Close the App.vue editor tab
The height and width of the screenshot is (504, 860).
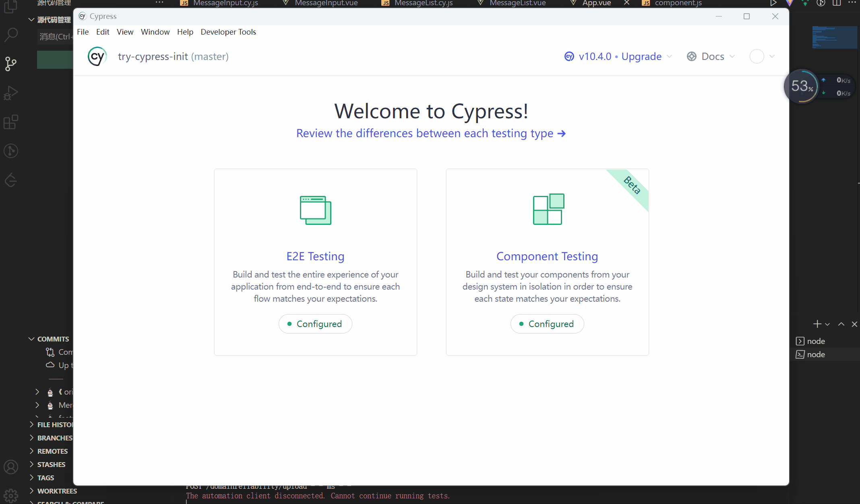(x=627, y=3)
